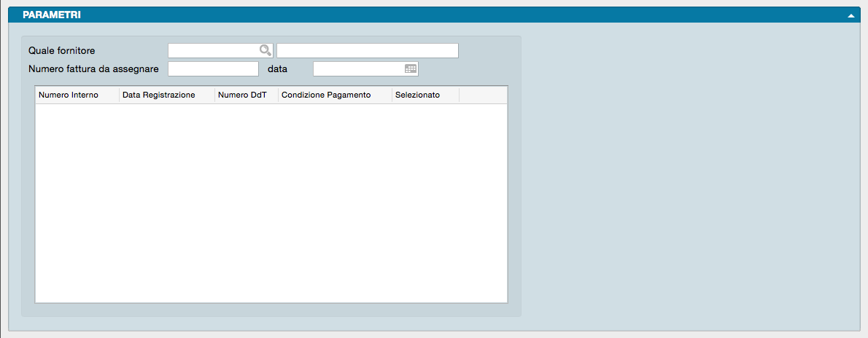Click inside the data date input field
Image resolution: width=868 pixels, height=338 pixels.
(357, 68)
